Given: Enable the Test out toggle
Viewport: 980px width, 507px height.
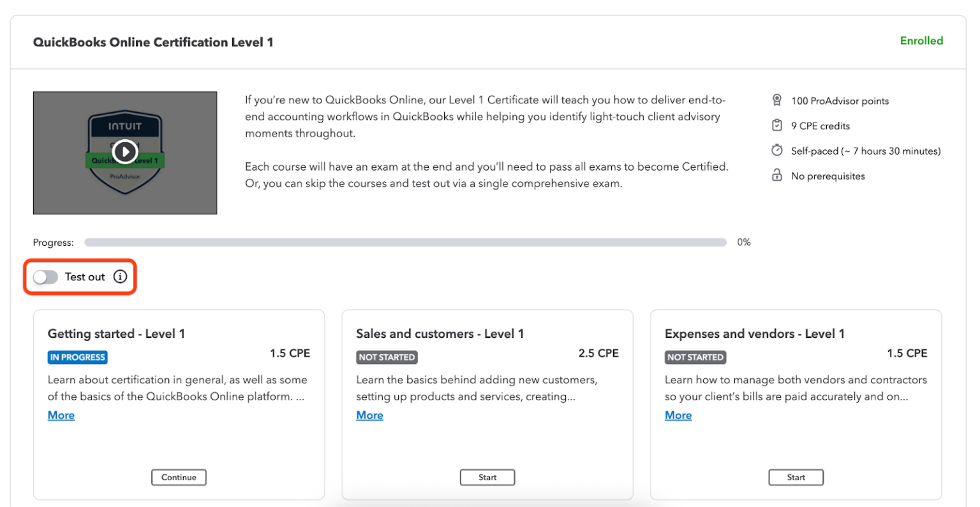Looking at the screenshot, I should point(45,276).
